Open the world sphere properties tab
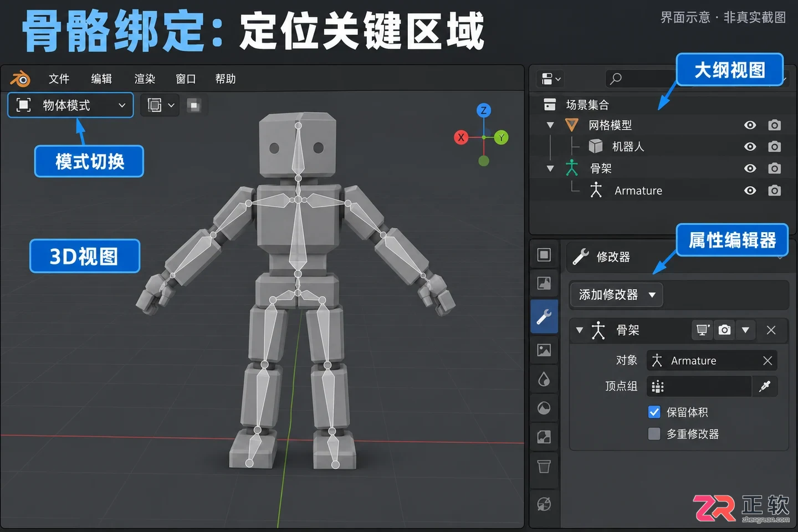Screen dimensions: 798x532 [544, 408]
